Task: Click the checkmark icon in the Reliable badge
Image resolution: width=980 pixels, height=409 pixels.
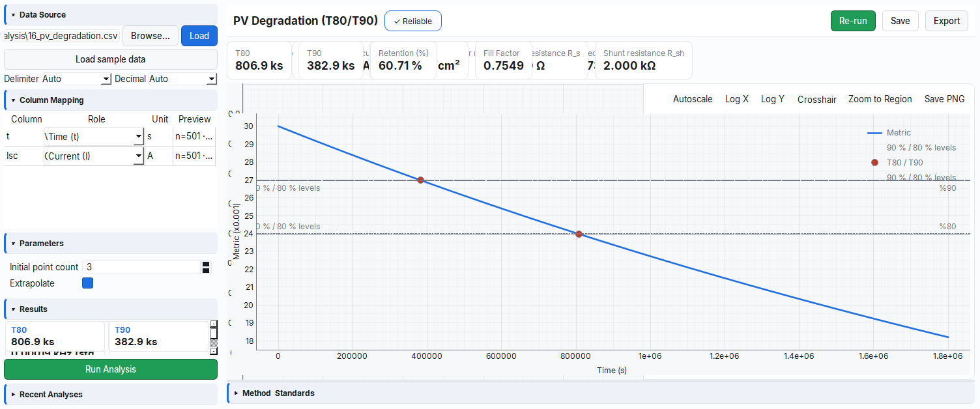Action: tap(397, 21)
